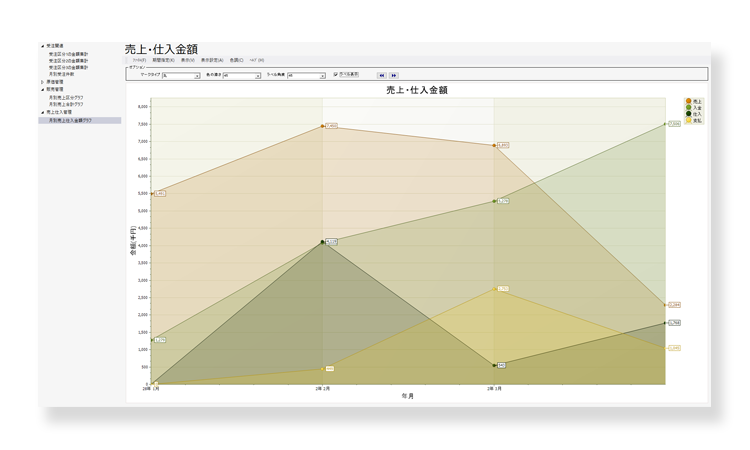The width and height of the screenshot is (750, 450).
Task: Click the yellow 支払 peak data point
Action: [x=494, y=289]
